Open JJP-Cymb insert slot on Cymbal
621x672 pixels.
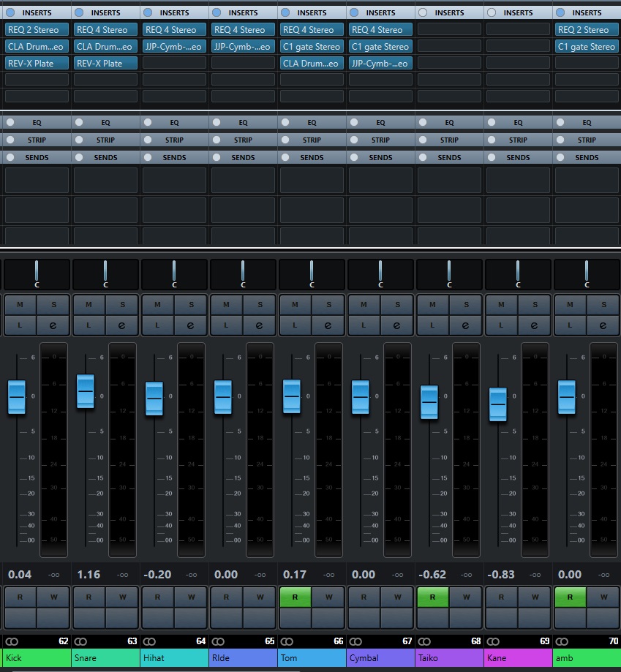point(380,63)
